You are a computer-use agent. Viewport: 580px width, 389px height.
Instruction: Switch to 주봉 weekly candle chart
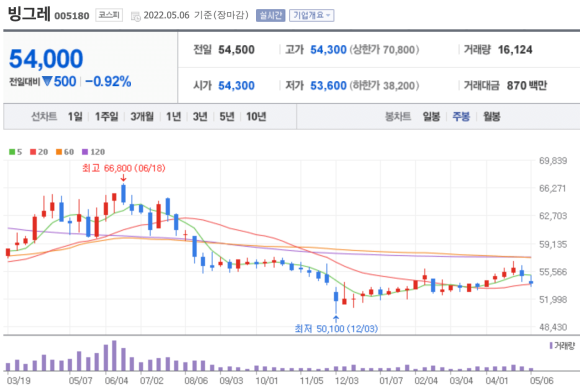click(x=461, y=116)
